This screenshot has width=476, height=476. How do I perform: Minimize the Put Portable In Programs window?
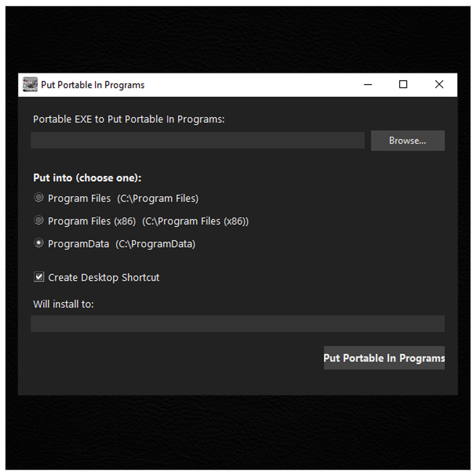point(368,85)
